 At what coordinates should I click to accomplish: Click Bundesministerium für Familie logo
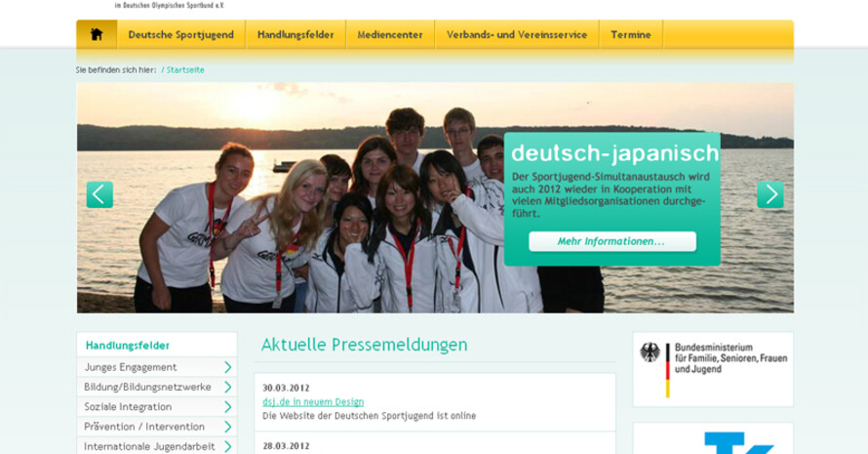713,370
